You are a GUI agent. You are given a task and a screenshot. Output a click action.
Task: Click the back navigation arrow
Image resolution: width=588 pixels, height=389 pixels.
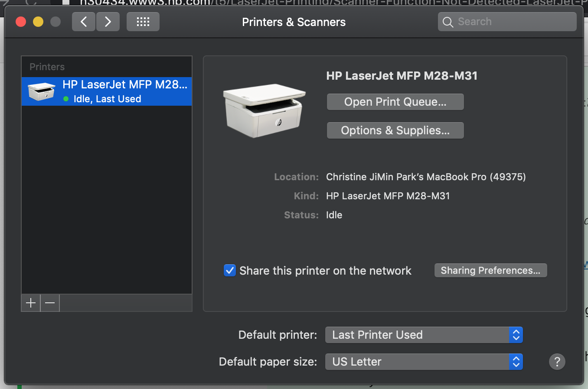[84, 22]
